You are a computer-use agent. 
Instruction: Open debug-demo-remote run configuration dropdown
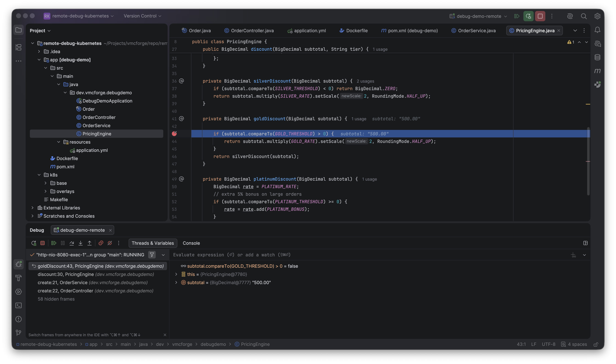[478, 16]
